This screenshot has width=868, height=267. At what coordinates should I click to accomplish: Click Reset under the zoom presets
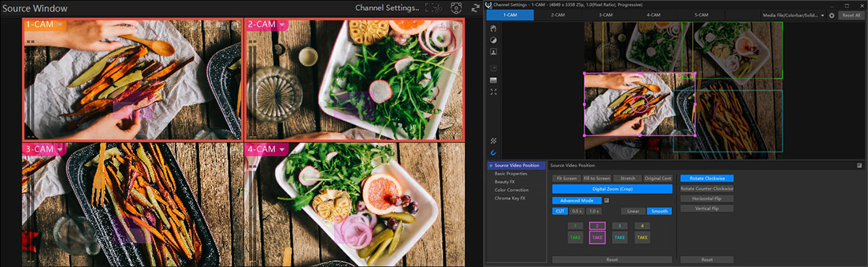coord(613,259)
